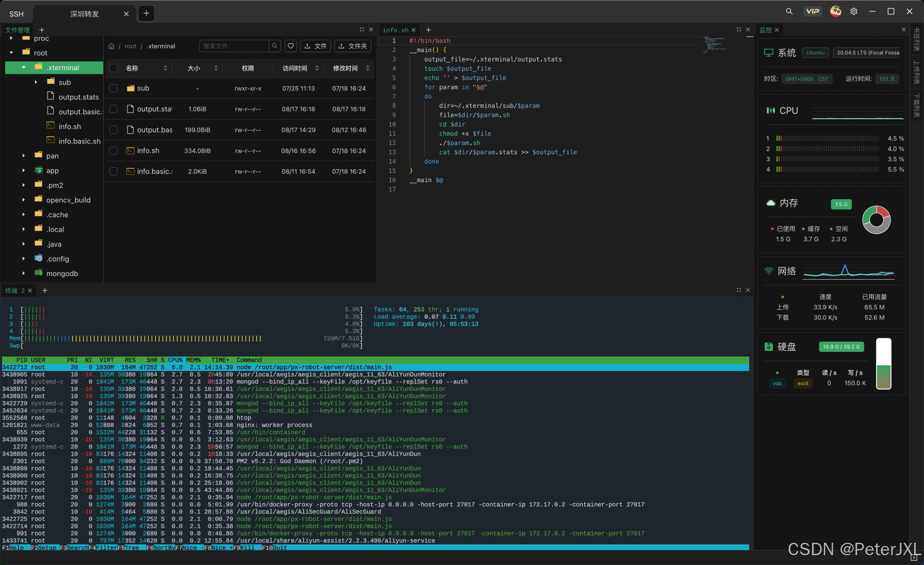Check the box for info.basic.sh 2.0KiB row
This screenshot has height=565, width=924.
click(114, 171)
